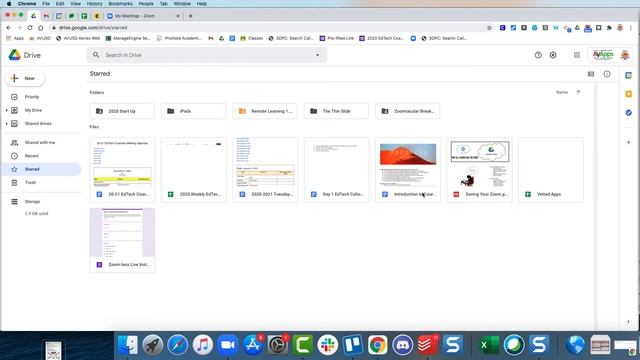Open Discord from the dock
This screenshot has height=360, width=640.
pyautogui.click(x=402, y=345)
